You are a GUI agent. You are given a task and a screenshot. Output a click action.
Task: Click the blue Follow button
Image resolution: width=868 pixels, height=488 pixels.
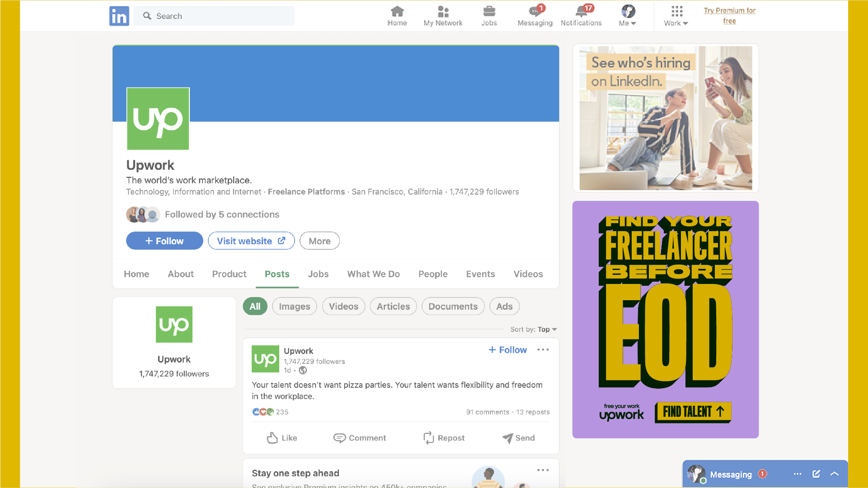click(x=164, y=241)
